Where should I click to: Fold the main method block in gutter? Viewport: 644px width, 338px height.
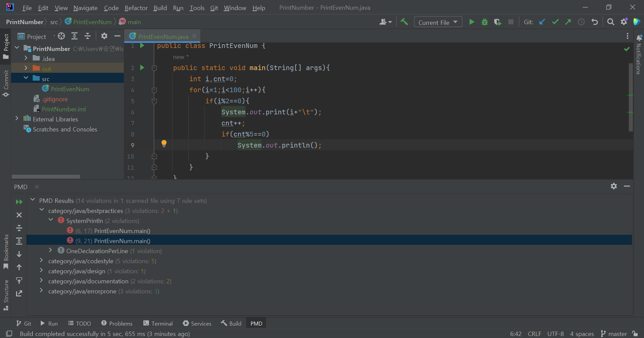[x=154, y=68]
